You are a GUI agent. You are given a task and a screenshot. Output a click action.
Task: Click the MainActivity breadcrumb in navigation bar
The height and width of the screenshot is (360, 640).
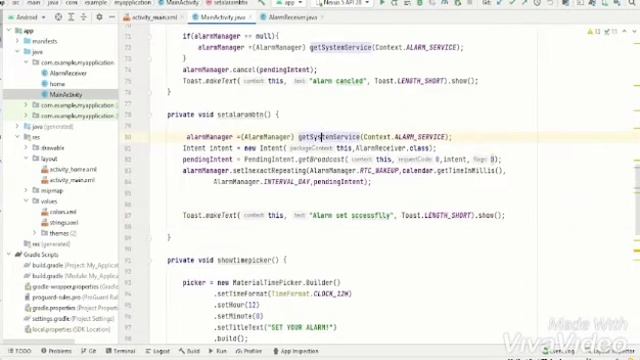click(178, 2)
